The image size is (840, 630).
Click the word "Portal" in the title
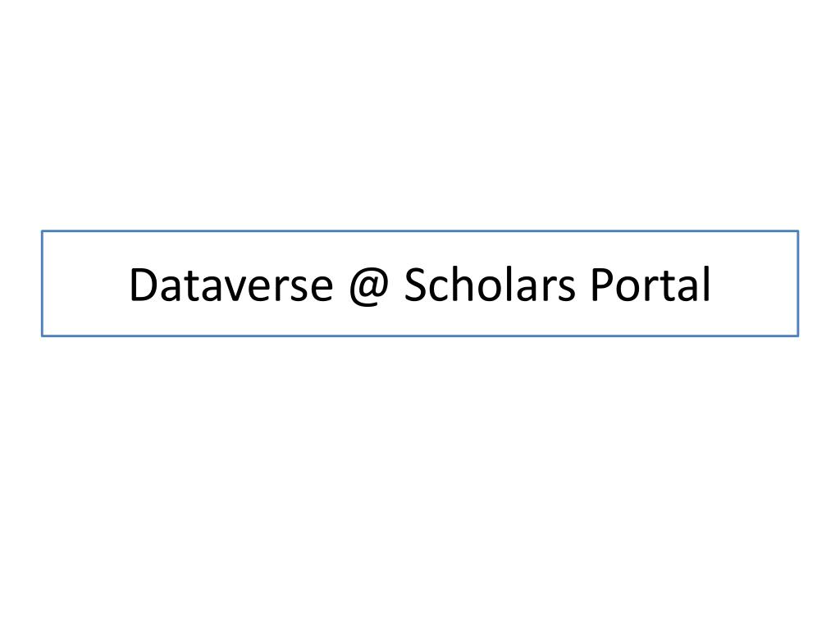coord(651,284)
